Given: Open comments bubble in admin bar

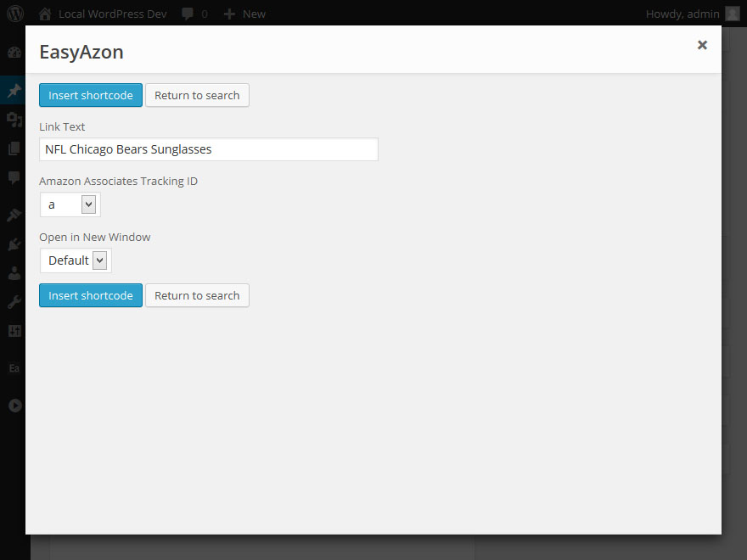Looking at the screenshot, I should pyautogui.click(x=194, y=14).
